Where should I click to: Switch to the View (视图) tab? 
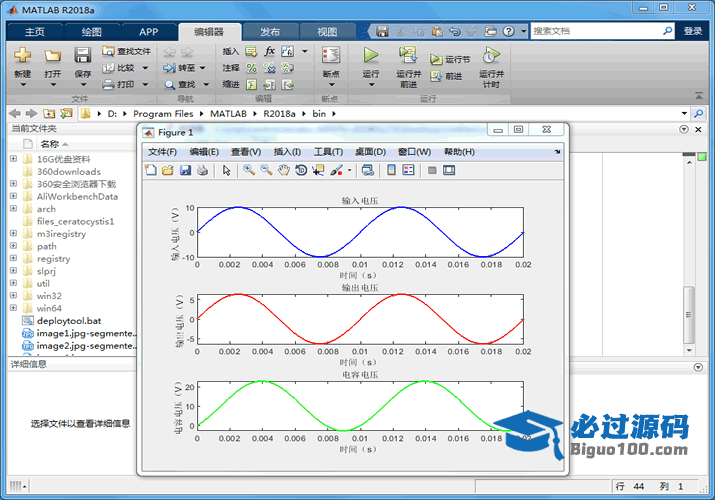[x=327, y=32]
